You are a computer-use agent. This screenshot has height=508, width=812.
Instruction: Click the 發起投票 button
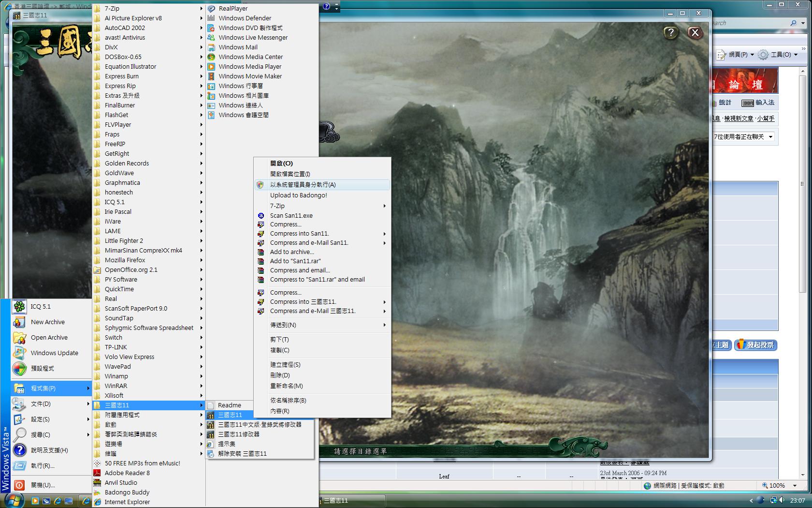[755, 345]
